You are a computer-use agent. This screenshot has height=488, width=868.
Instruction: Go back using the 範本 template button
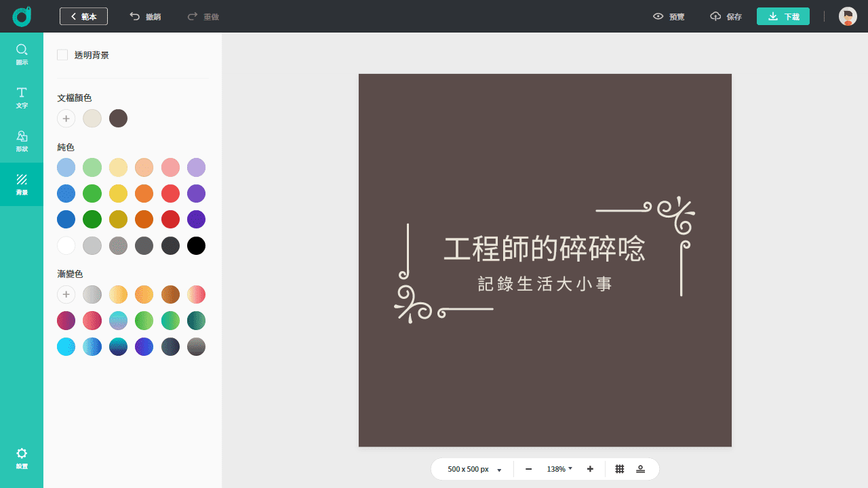pyautogui.click(x=83, y=16)
